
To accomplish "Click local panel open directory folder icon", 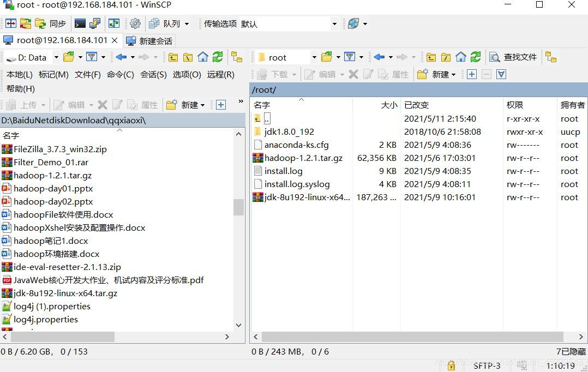I will click(x=69, y=57).
